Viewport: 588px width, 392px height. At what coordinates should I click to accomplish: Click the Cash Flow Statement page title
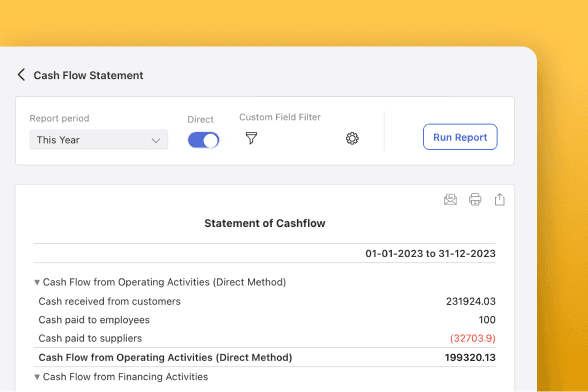coord(88,75)
